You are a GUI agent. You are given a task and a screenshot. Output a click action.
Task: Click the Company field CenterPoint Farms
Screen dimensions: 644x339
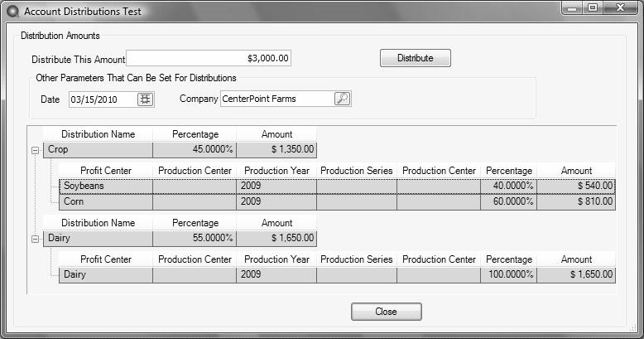pyautogui.click(x=277, y=99)
